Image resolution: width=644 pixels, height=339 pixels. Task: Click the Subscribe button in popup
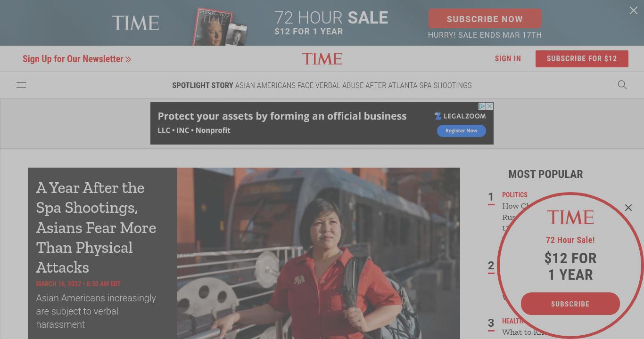(570, 304)
